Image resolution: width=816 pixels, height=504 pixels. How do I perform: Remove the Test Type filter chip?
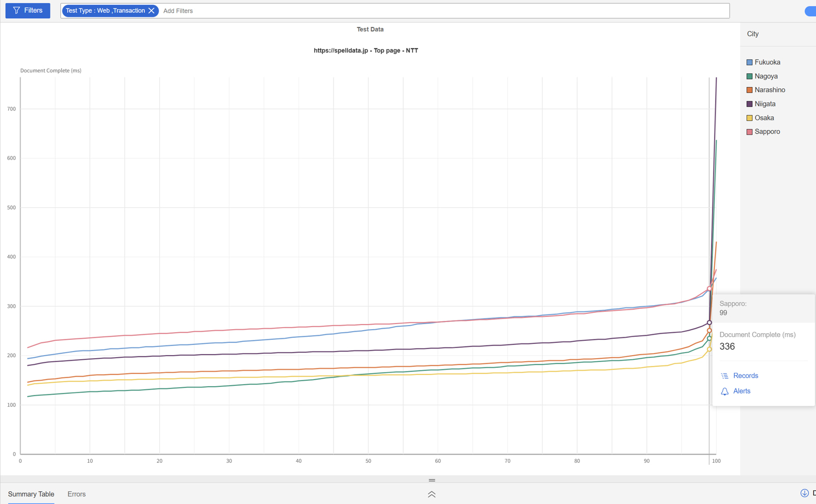pos(151,11)
